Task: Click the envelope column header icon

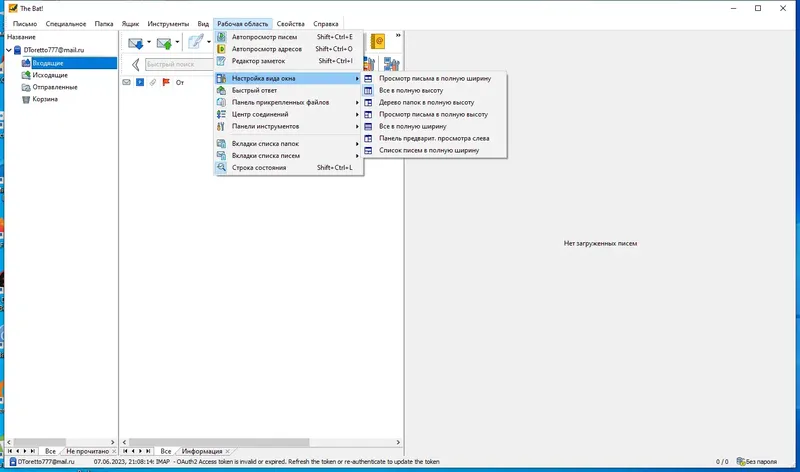Action: pyautogui.click(x=127, y=82)
